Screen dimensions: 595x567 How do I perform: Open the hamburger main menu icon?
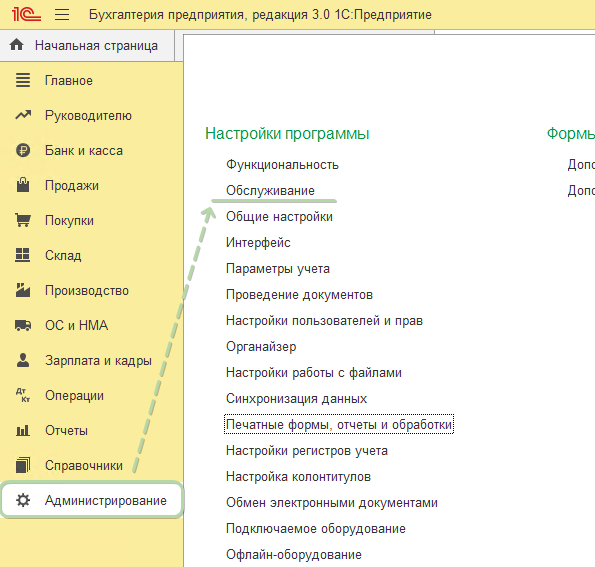[x=62, y=15]
